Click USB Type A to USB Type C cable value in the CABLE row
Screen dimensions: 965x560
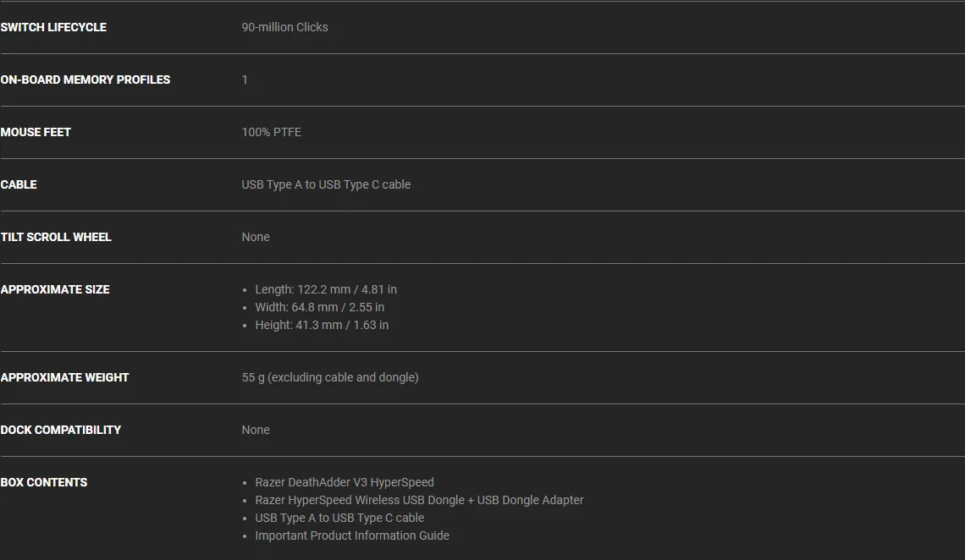pos(326,184)
